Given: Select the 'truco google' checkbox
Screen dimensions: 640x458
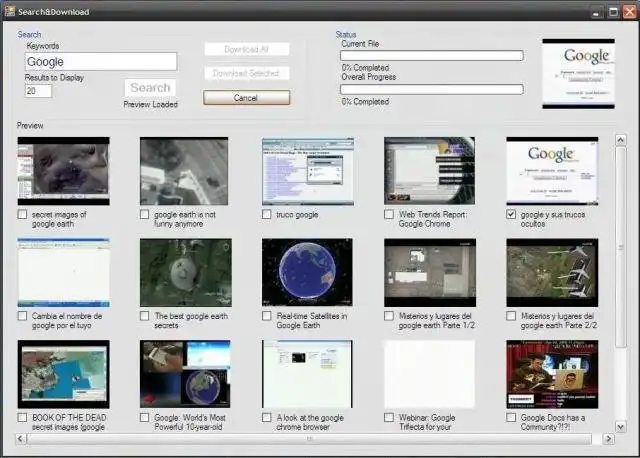Looking at the screenshot, I should point(267,214).
